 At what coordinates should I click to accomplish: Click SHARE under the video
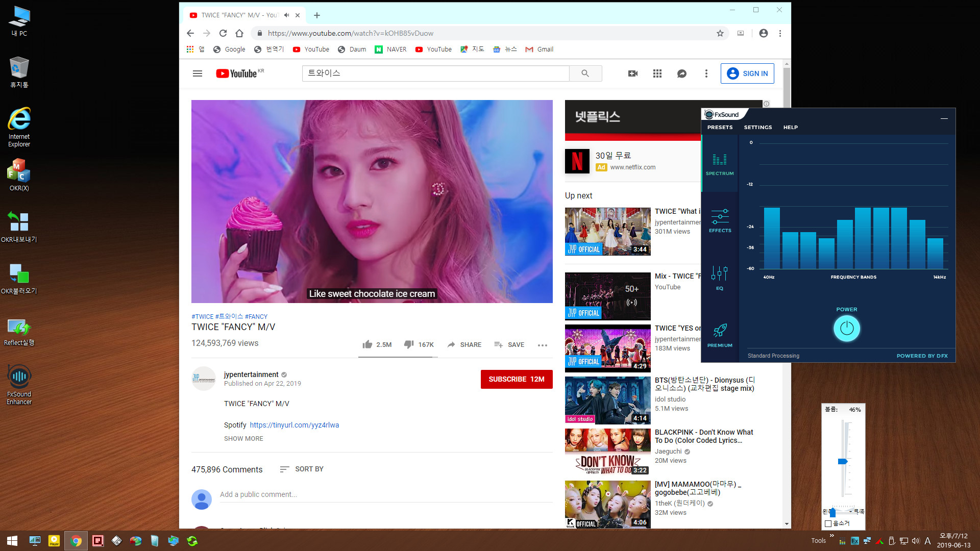tap(464, 345)
